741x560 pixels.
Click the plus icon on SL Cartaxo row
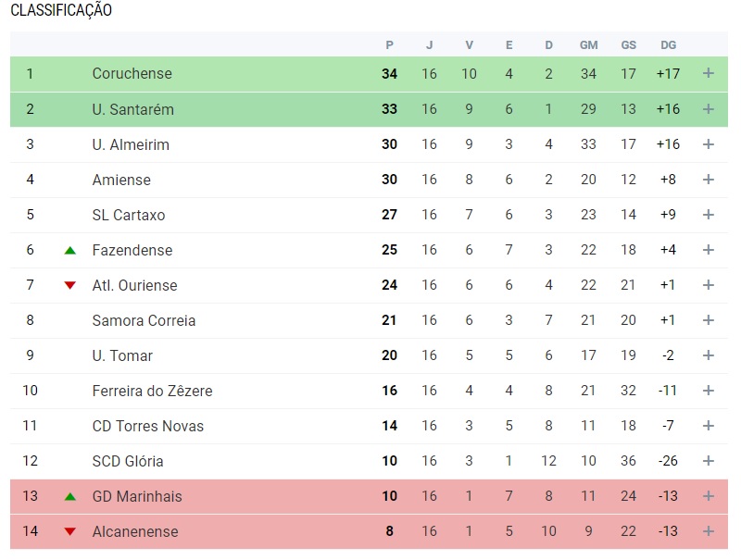coord(708,215)
